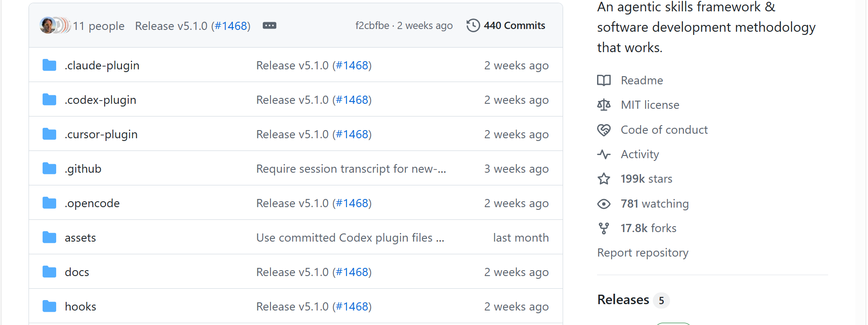The width and height of the screenshot is (868, 325).
Task: Click the forks icon beside 17.8k
Action: point(604,228)
